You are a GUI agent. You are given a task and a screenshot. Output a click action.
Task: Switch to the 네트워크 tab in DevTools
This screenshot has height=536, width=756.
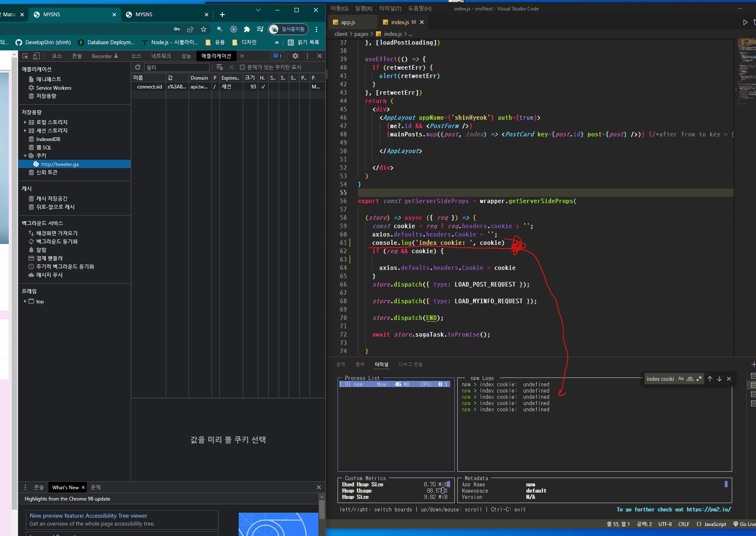[161, 56]
